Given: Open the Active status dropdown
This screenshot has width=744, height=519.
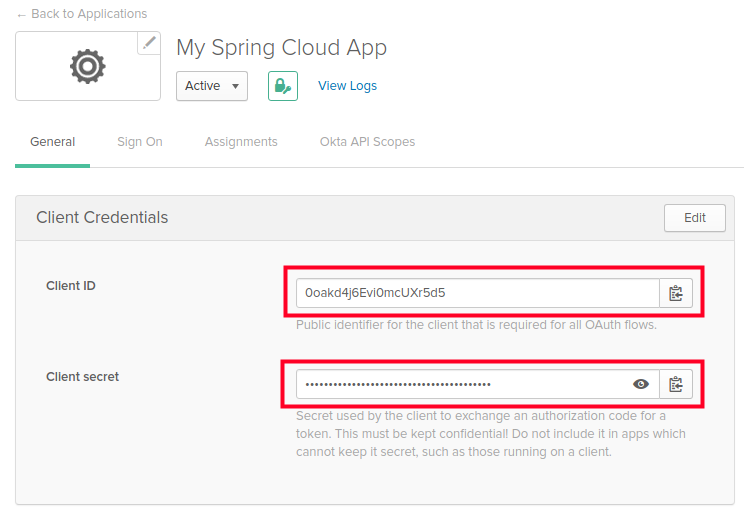Looking at the screenshot, I should point(212,86).
